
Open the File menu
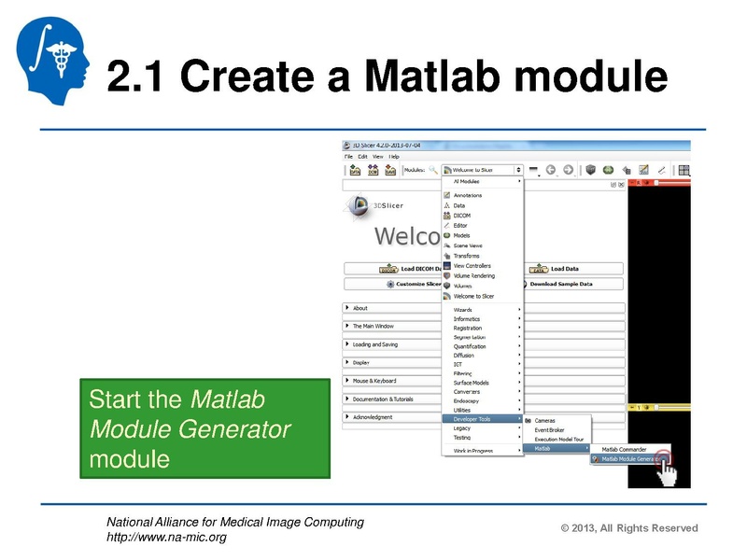coord(347,156)
